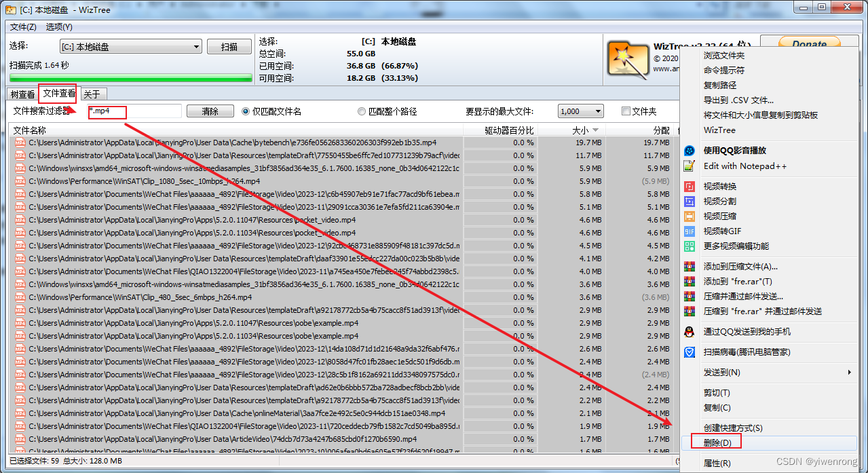Click MP4 icon of ArticleVideo 74dcb7d73a4247b685cbd0f1270b6590.mp4 row

click(x=20, y=439)
